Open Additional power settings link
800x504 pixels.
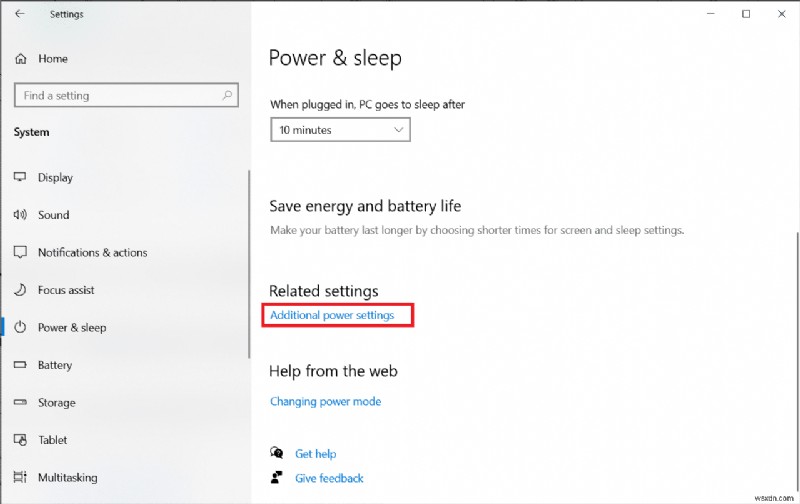(332, 315)
